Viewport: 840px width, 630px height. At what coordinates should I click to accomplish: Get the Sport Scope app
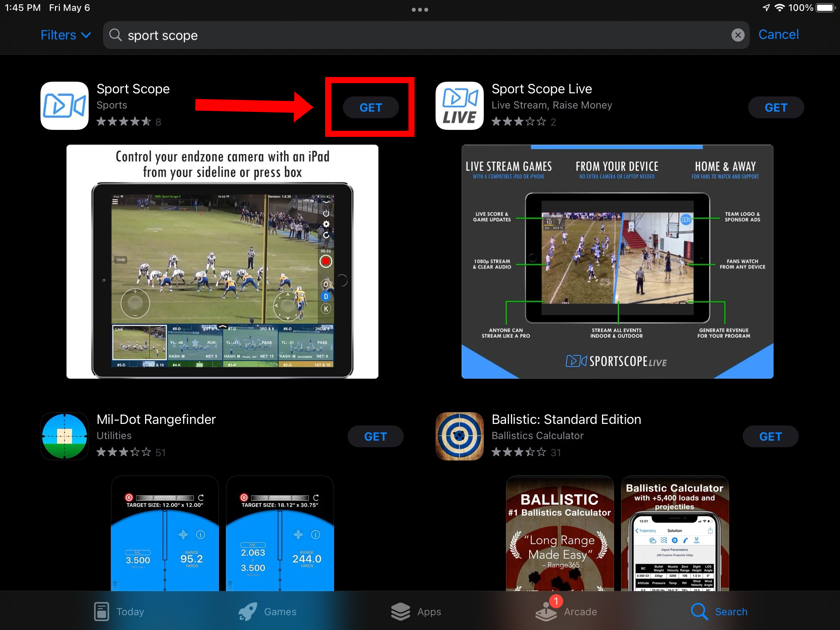(x=371, y=107)
